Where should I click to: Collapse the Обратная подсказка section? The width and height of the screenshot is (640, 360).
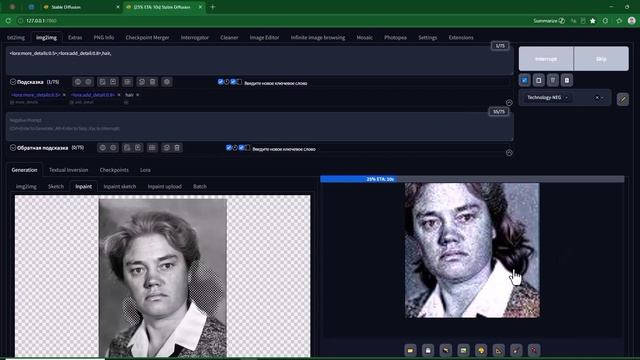[x=13, y=148]
